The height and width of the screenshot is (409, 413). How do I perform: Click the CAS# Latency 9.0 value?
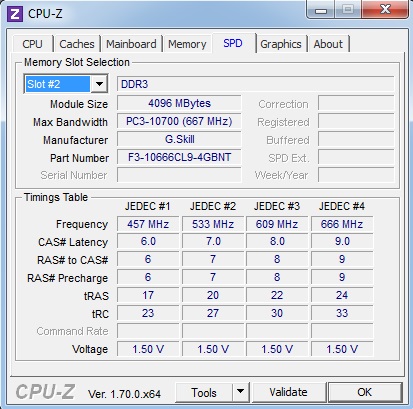[342, 241]
